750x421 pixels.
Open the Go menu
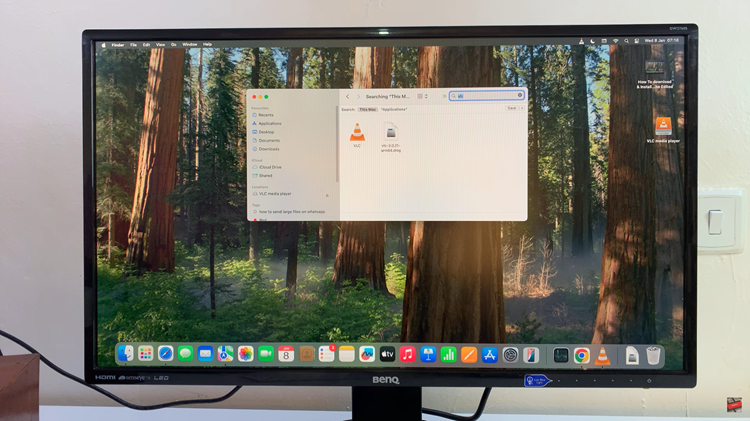[174, 45]
